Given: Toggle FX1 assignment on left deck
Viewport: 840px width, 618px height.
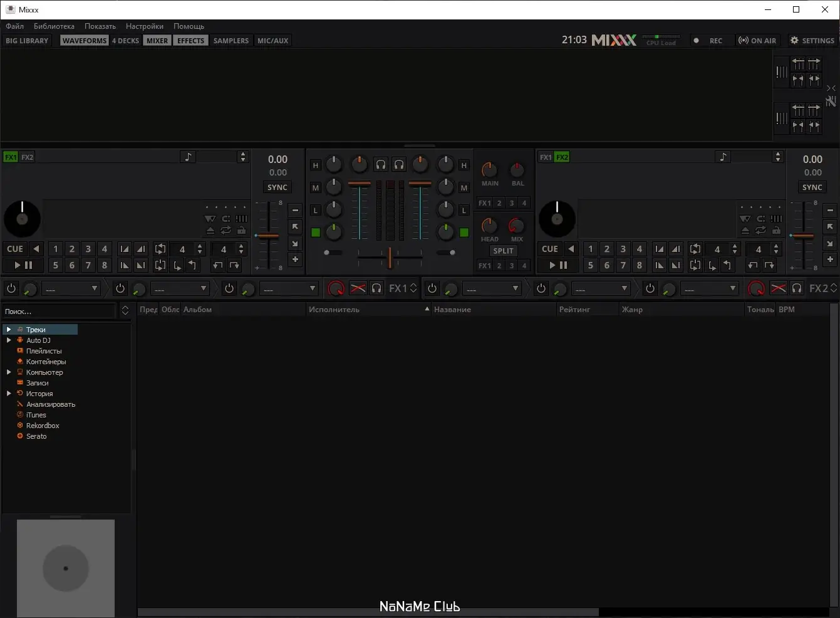Looking at the screenshot, I should [x=11, y=157].
